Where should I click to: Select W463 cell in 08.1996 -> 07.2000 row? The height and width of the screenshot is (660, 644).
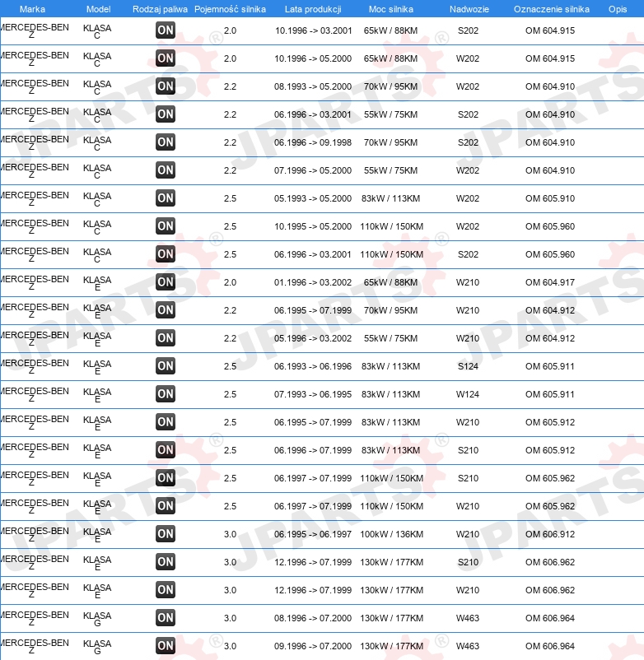468,618
